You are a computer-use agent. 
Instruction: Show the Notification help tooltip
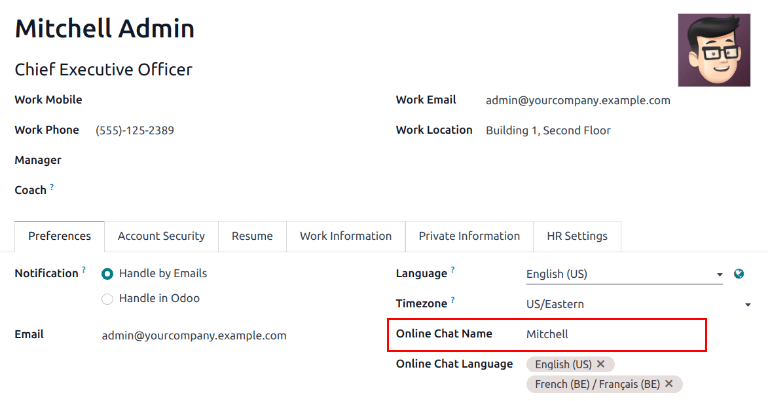tap(84, 270)
